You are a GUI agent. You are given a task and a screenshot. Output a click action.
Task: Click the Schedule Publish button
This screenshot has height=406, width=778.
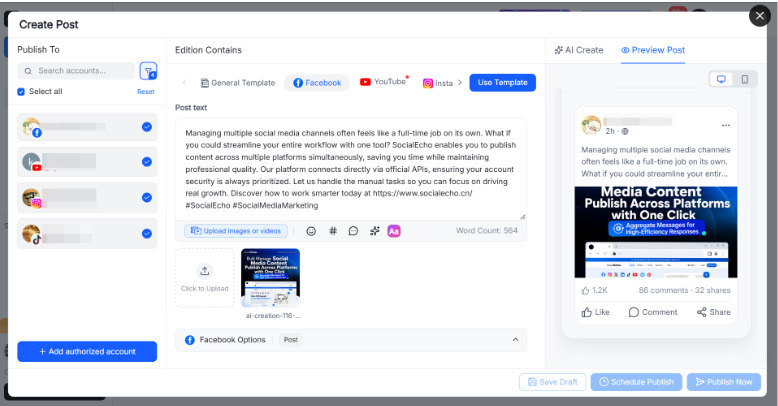pos(636,382)
